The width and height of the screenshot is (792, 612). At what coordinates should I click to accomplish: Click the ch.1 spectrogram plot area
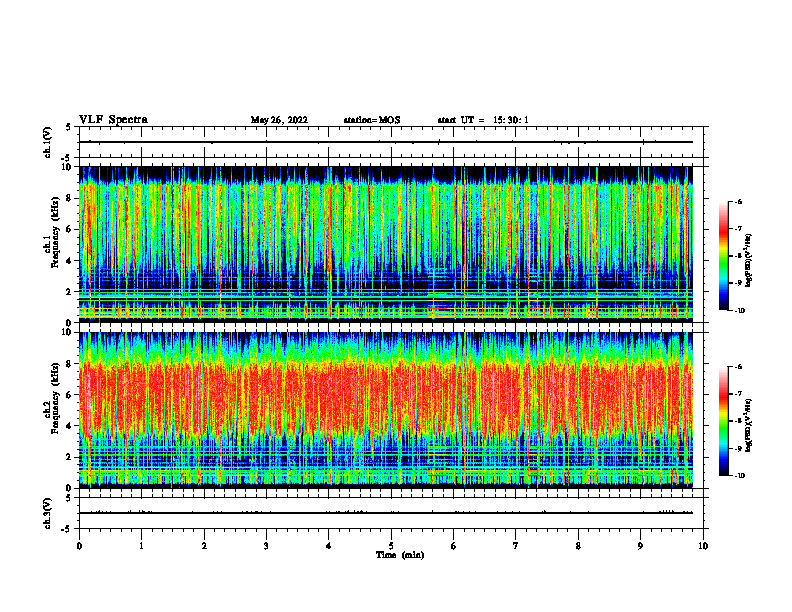coord(386,244)
